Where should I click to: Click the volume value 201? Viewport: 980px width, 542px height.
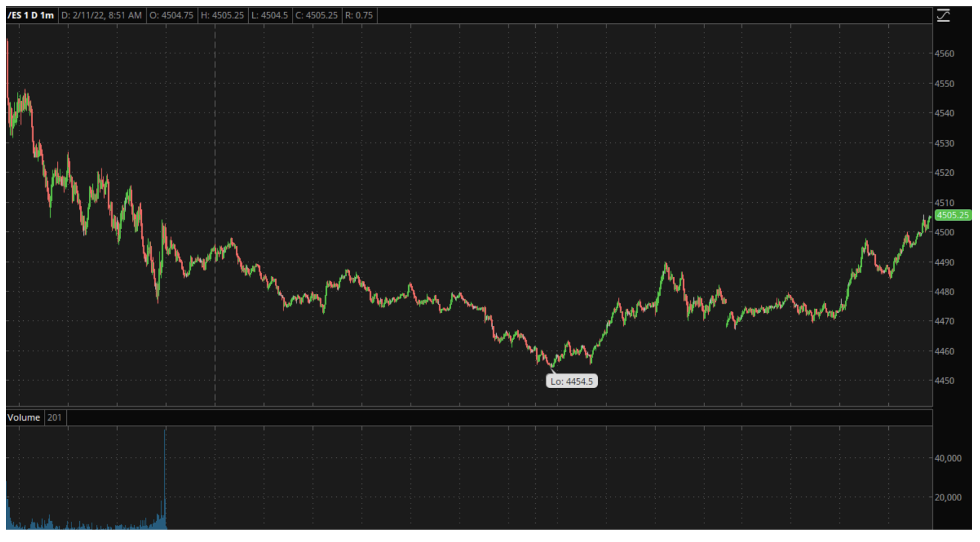tap(55, 418)
